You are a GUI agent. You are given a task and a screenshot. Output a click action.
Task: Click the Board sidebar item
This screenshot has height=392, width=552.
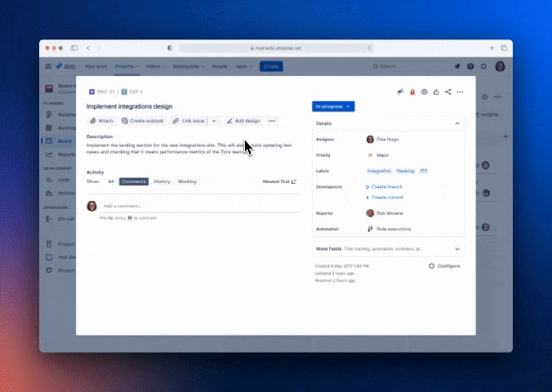[59, 141]
